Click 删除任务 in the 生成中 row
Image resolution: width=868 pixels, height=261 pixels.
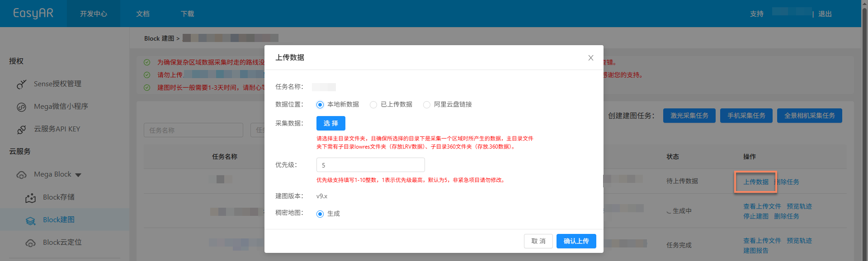pyautogui.click(x=787, y=216)
